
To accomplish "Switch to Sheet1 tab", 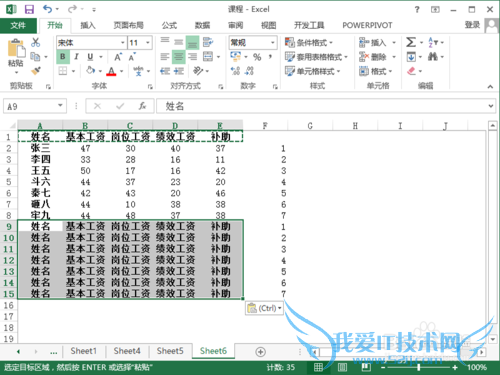I will (x=83, y=351).
